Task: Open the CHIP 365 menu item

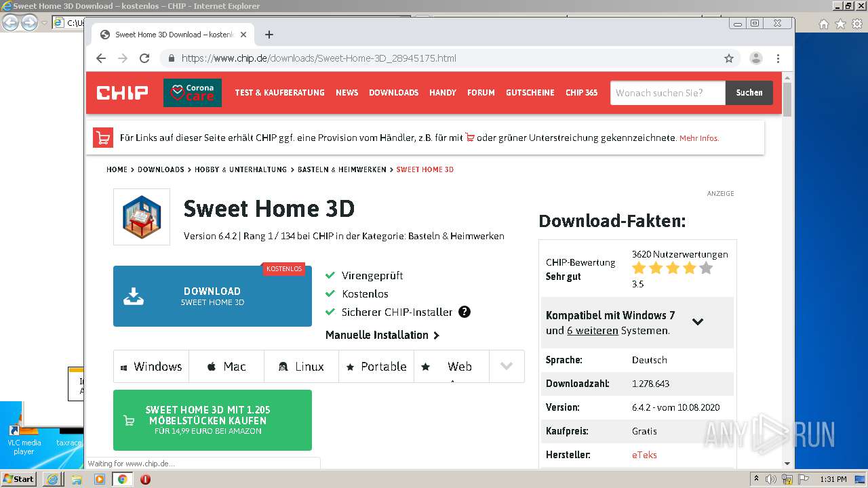Action: pyautogui.click(x=582, y=93)
